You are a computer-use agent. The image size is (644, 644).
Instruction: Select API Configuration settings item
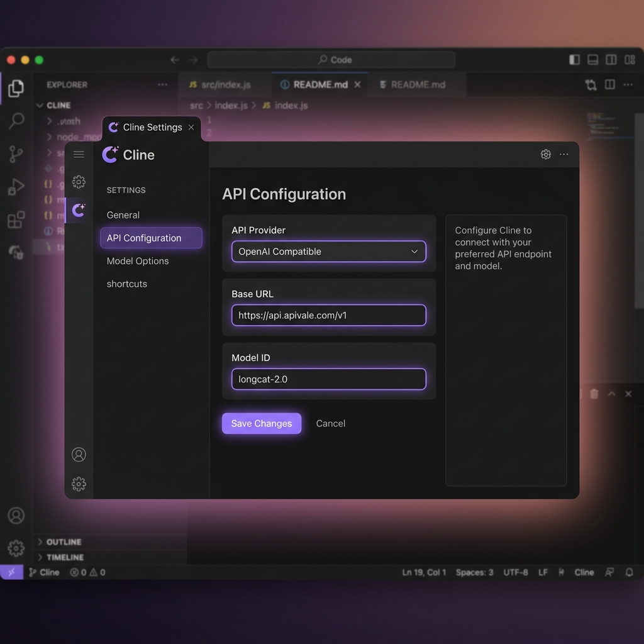(x=151, y=238)
